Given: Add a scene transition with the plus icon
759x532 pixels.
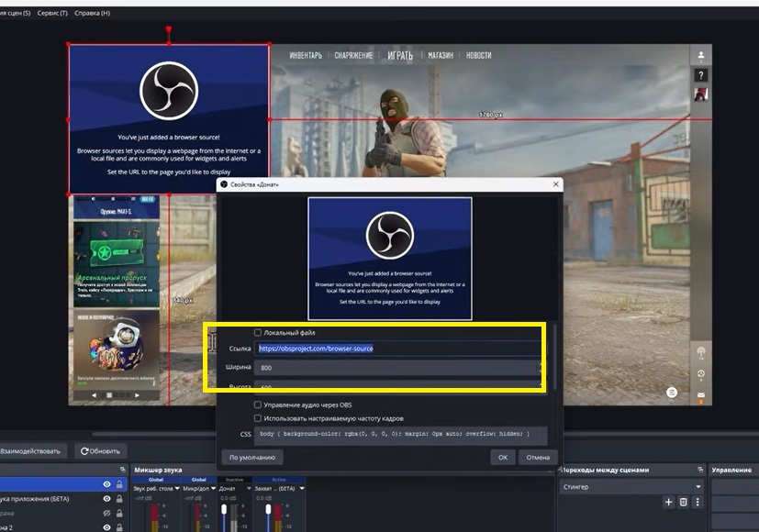Looking at the screenshot, I should [x=668, y=502].
